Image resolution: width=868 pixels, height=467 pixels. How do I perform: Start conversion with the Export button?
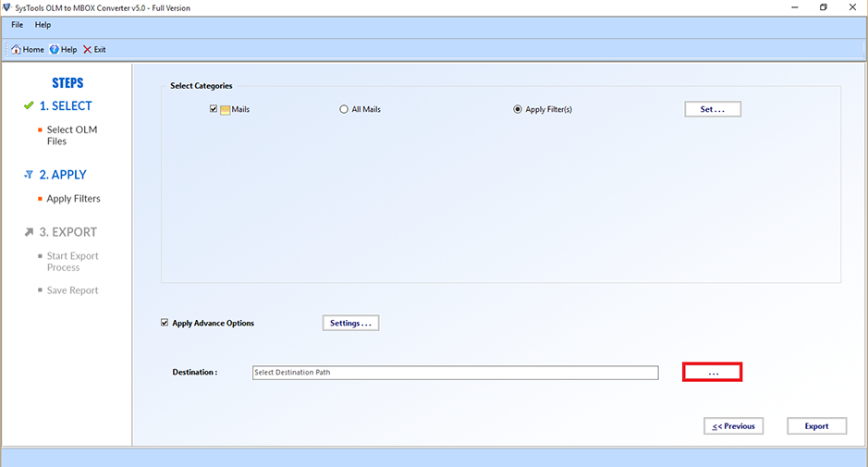coord(816,426)
